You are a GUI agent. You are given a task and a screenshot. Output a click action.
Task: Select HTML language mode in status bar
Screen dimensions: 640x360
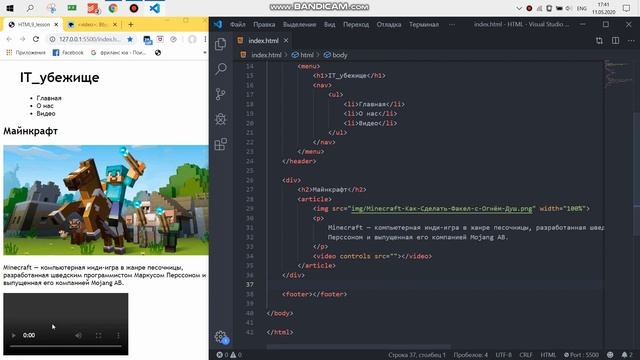pyautogui.click(x=548, y=355)
